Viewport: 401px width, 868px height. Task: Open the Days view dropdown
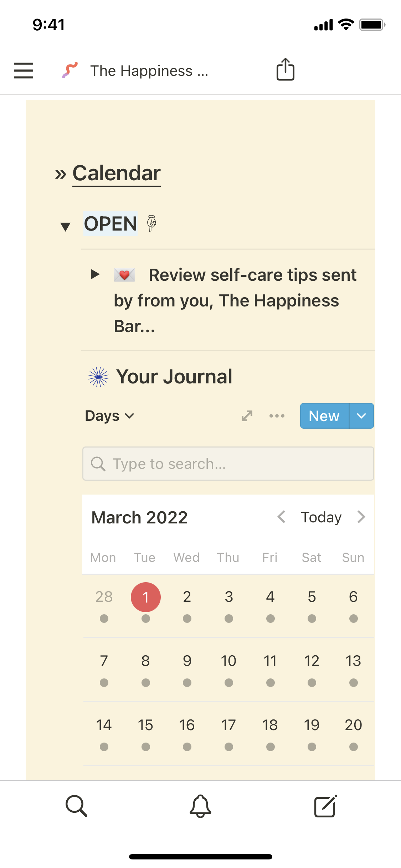click(x=109, y=416)
